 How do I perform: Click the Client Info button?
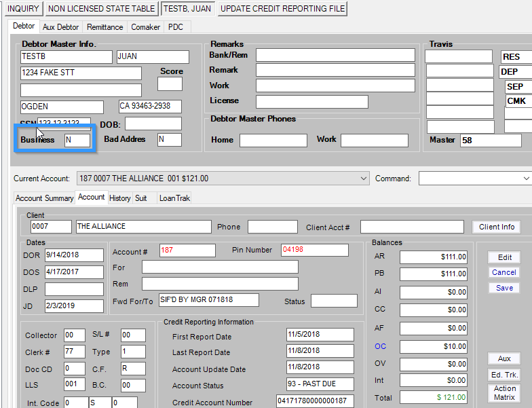(x=496, y=227)
